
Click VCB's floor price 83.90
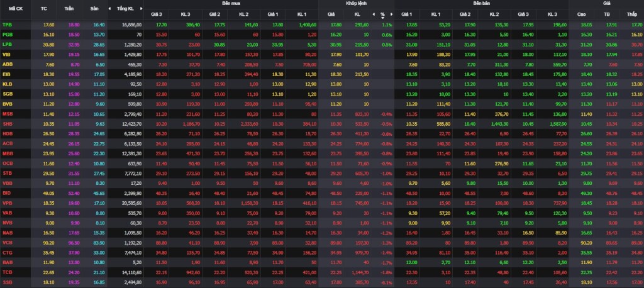[x=99, y=242]
